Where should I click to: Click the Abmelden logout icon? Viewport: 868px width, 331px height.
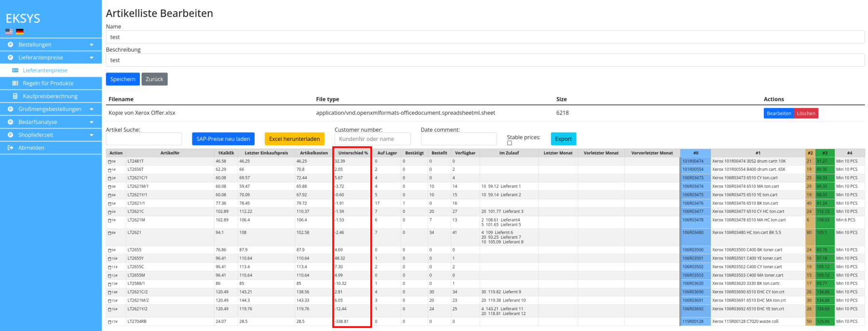coord(10,148)
